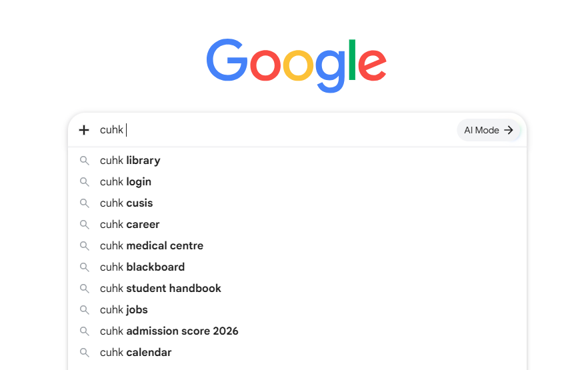
Task: Choose the 'cuhk calendar' suggestion
Action: pos(297,353)
